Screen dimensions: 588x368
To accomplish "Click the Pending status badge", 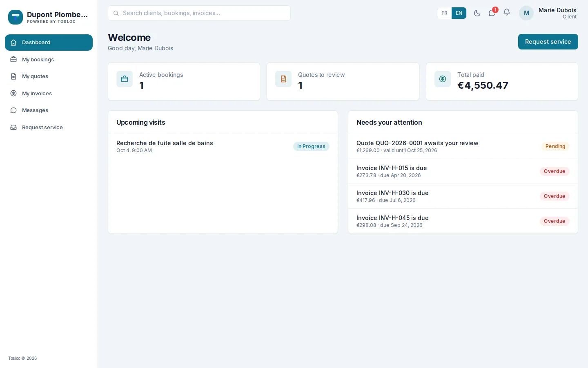I will [x=555, y=146].
